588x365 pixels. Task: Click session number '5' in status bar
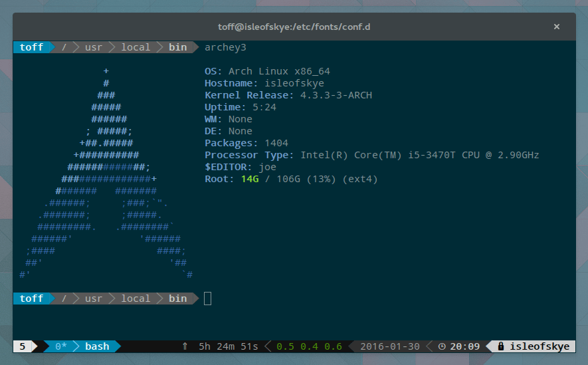tap(23, 346)
